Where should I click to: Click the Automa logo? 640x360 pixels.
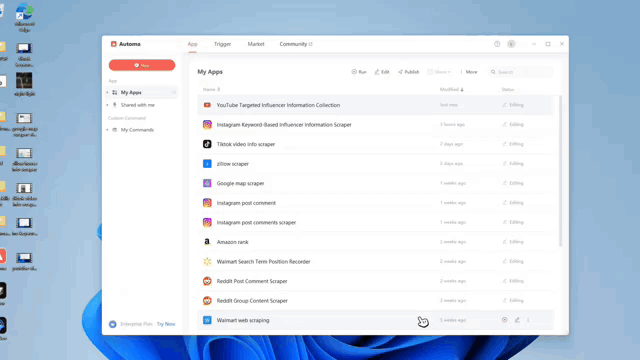click(113, 44)
